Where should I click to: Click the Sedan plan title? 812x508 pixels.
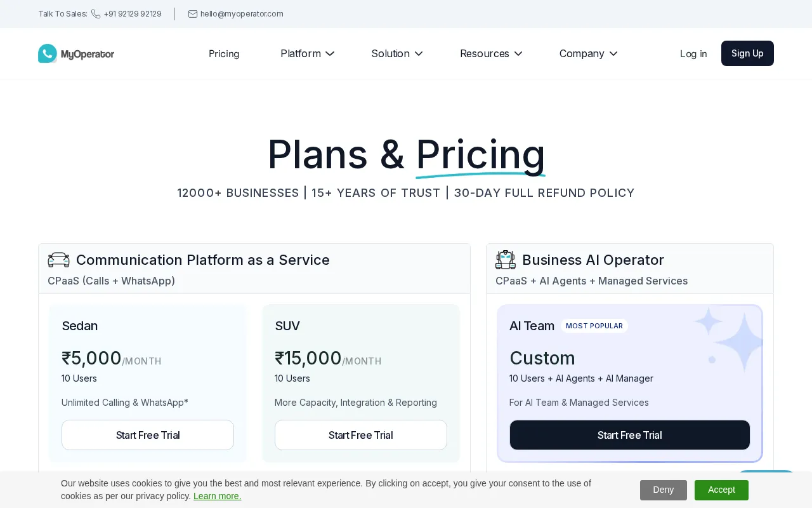tap(80, 326)
